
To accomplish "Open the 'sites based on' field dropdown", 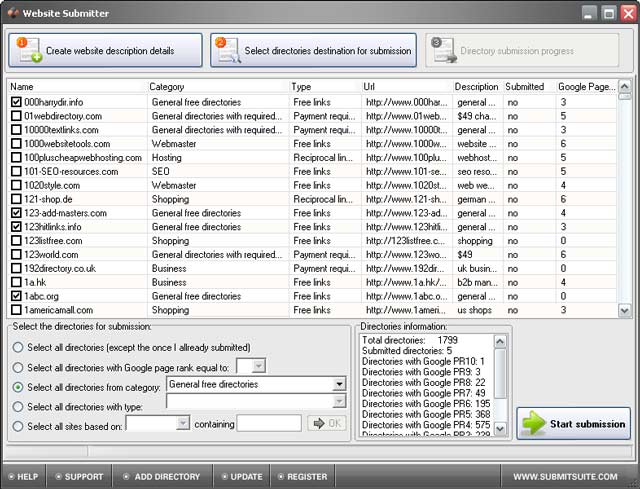I will pyautogui.click(x=182, y=423).
